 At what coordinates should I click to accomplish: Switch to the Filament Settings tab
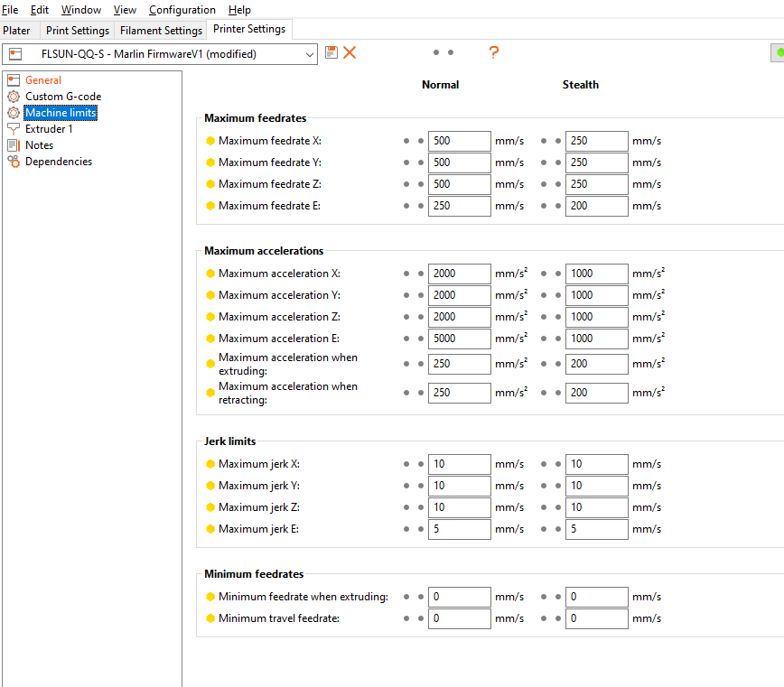tap(161, 31)
